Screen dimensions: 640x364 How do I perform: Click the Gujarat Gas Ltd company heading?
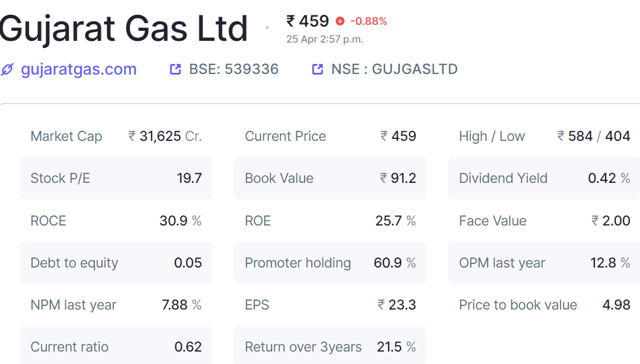coord(124,29)
